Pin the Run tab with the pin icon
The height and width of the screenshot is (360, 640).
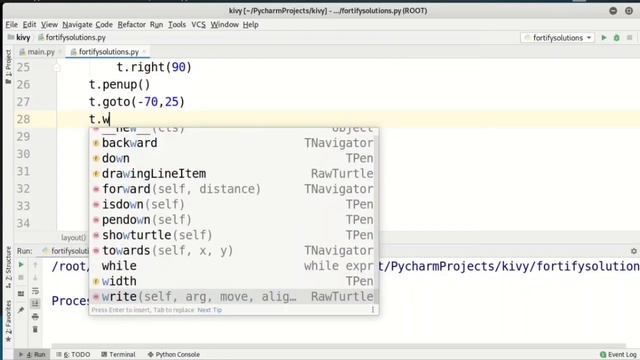pyautogui.click(x=21, y=310)
